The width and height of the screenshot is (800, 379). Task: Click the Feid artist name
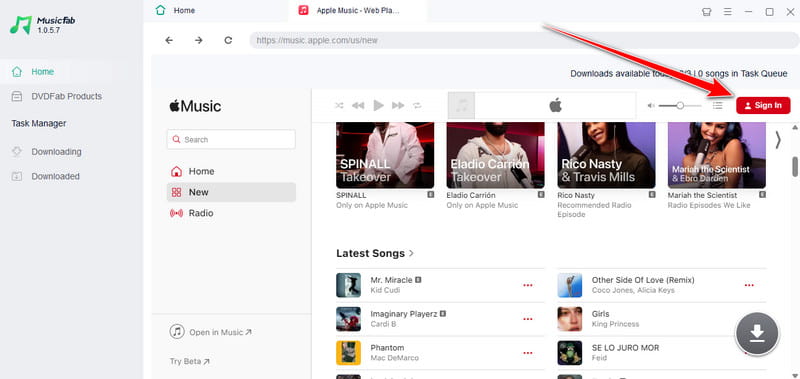pyautogui.click(x=599, y=358)
